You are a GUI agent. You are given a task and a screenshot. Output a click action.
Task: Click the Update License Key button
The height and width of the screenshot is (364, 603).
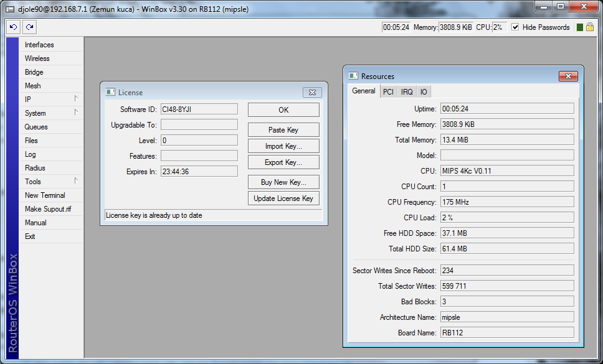coord(283,198)
